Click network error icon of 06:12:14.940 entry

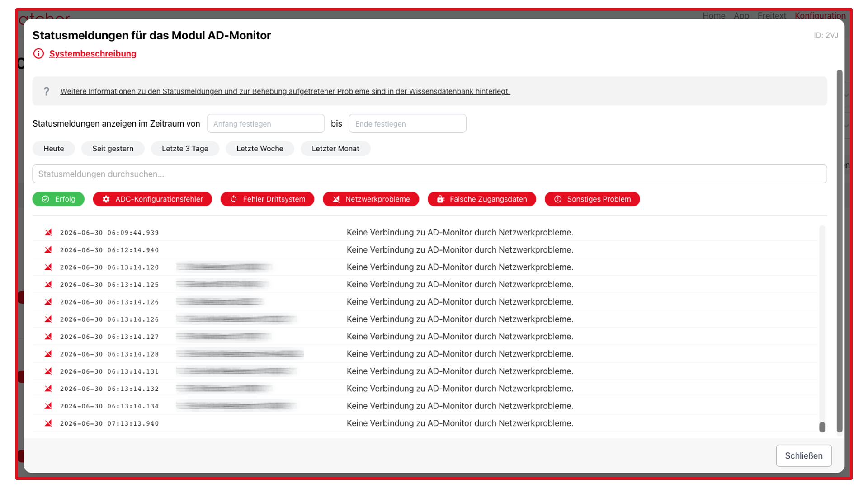point(48,249)
